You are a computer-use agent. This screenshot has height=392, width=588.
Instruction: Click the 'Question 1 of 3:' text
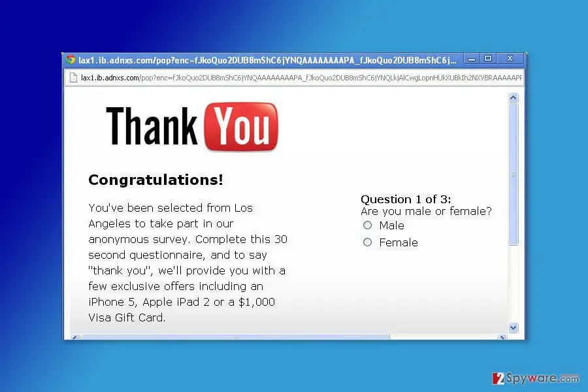pyautogui.click(x=406, y=199)
